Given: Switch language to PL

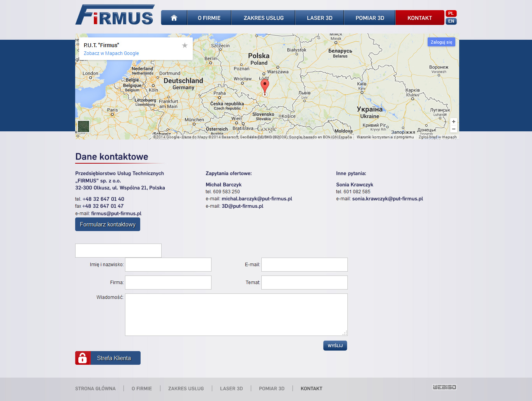Looking at the screenshot, I should coord(451,13).
